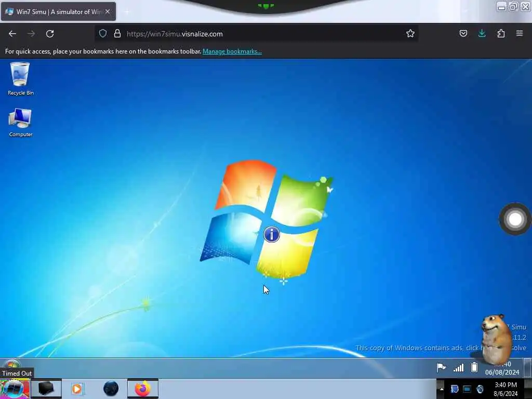The width and height of the screenshot is (532, 399).
Task: Open the media player taskbar icon
Action: point(77,389)
